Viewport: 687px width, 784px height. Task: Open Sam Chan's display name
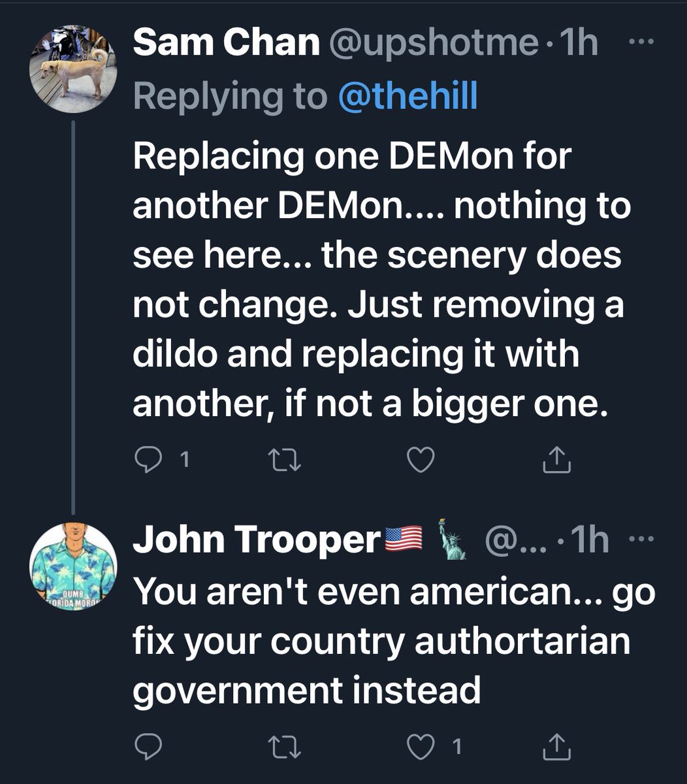pos(226,44)
